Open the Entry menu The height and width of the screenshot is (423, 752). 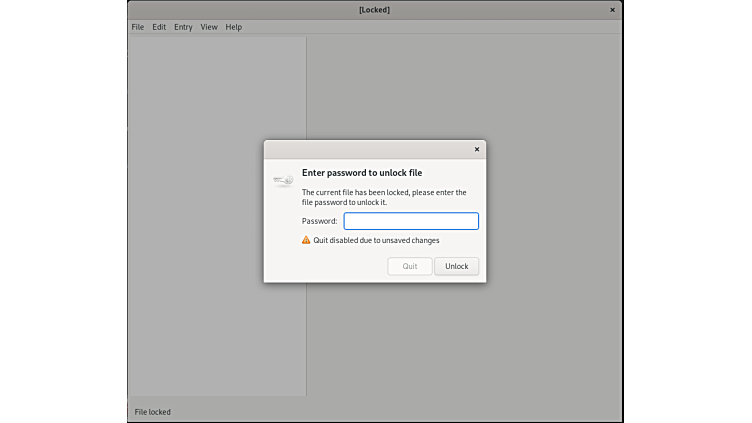[183, 27]
